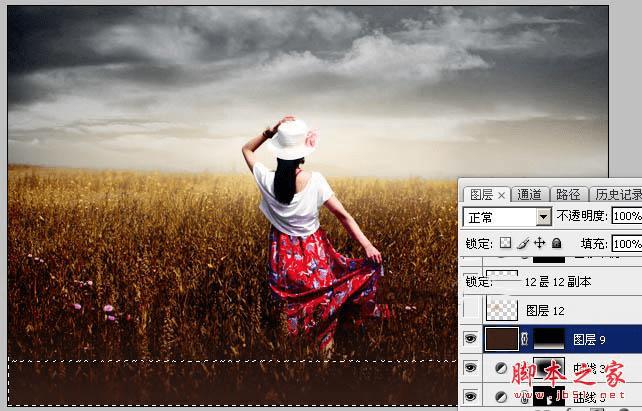Screen dimensions: 642x411
Task: Click the 不透明度 label
Action: coord(582,216)
